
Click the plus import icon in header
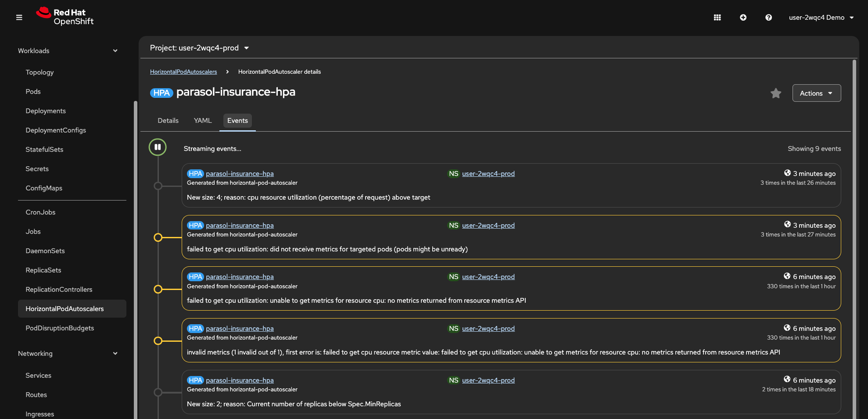[x=743, y=18]
